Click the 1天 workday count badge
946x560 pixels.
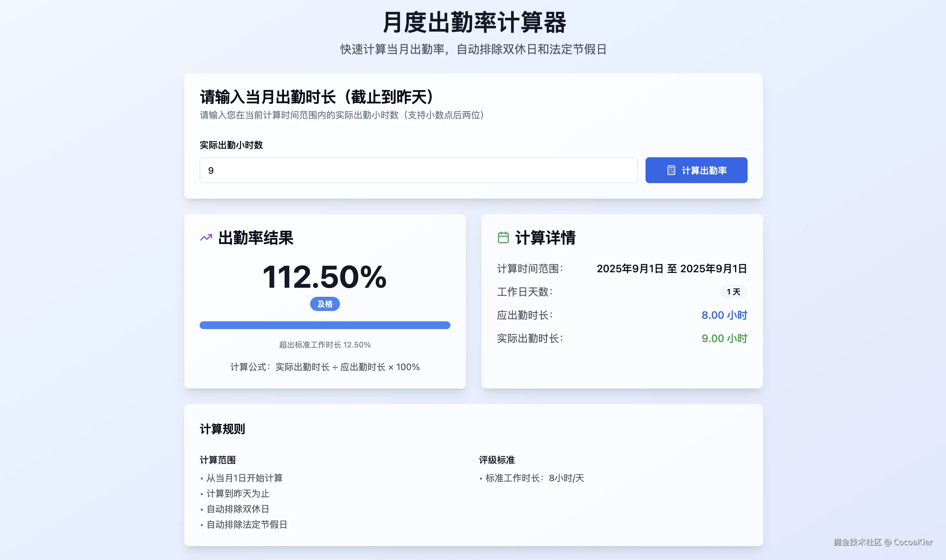coord(733,291)
